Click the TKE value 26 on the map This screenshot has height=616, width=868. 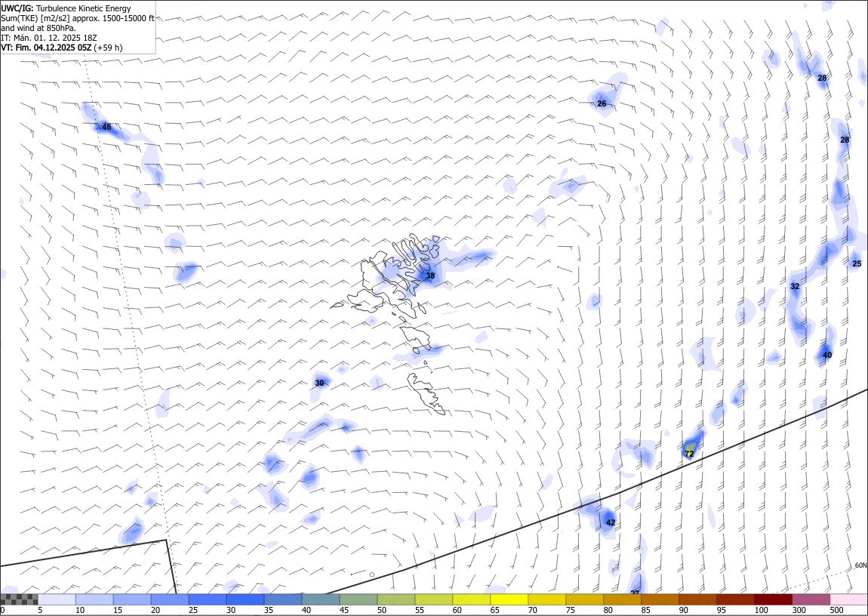[x=602, y=103]
